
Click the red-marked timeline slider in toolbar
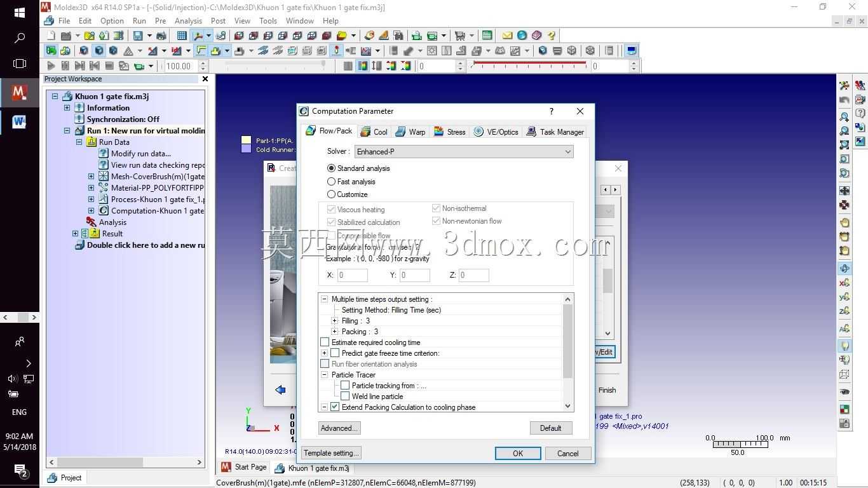(x=529, y=65)
